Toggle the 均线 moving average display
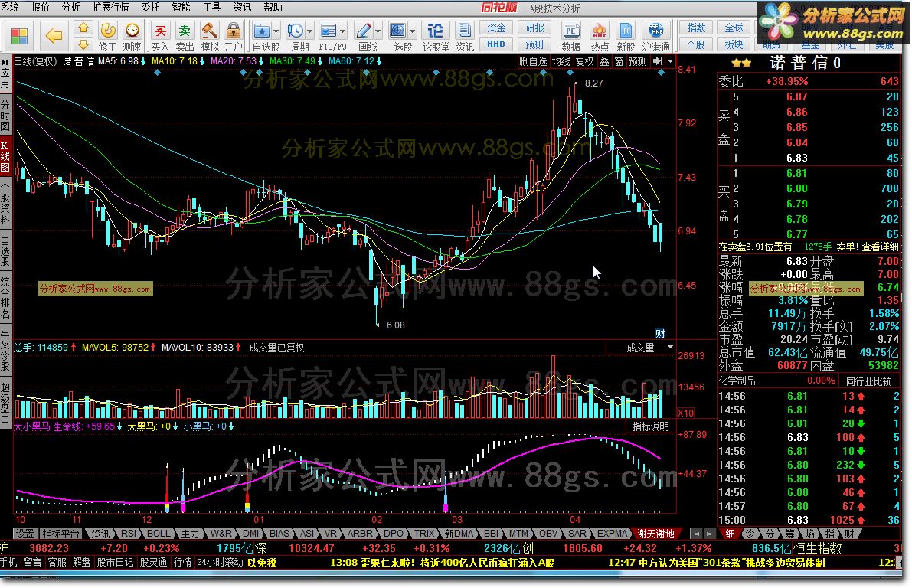This screenshot has width=912, height=588. [x=561, y=61]
